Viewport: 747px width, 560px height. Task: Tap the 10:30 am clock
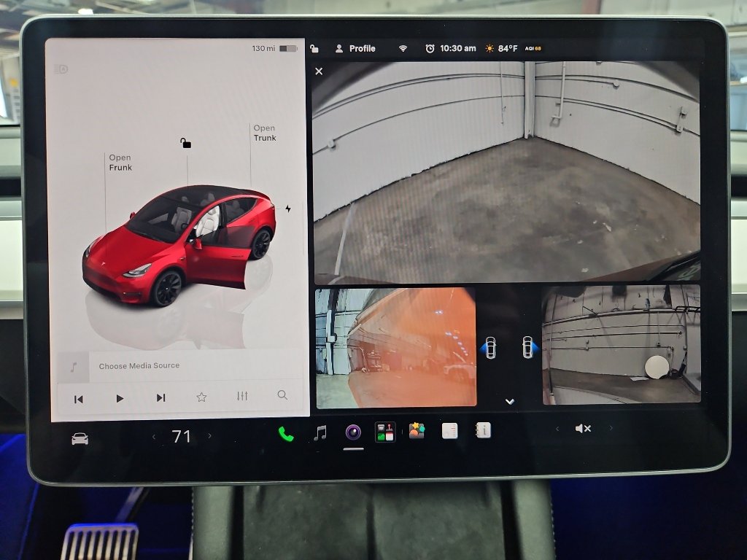(458, 48)
